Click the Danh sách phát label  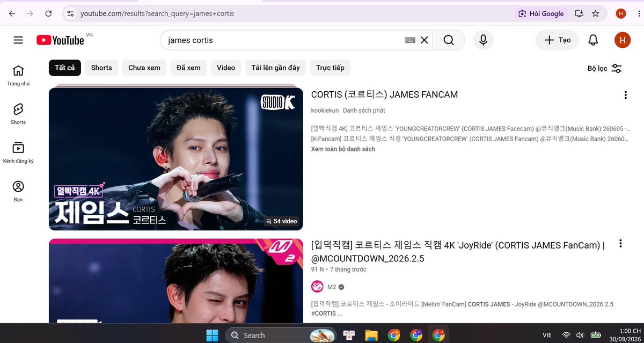coord(364,110)
